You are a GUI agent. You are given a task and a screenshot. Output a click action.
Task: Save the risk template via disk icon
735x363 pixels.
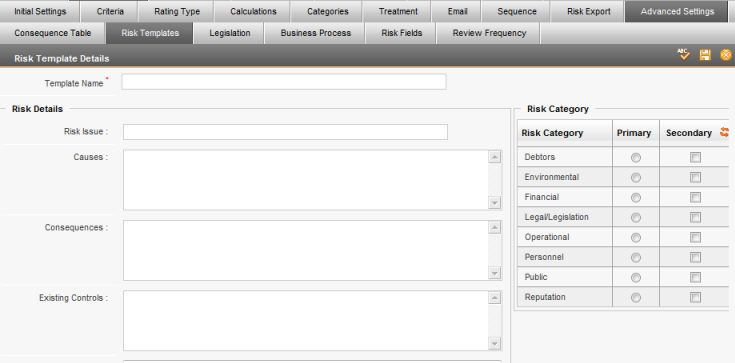point(705,55)
